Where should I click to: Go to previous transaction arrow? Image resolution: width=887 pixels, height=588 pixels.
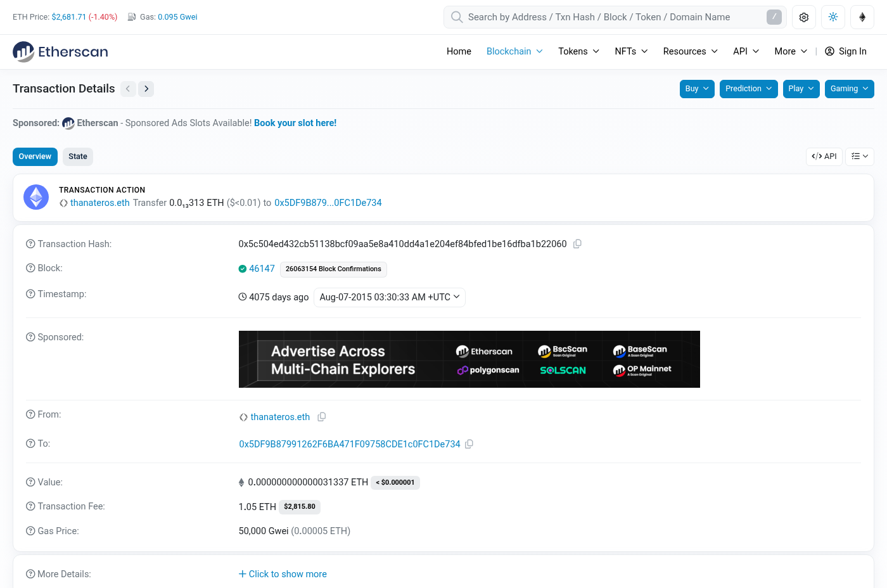point(128,89)
